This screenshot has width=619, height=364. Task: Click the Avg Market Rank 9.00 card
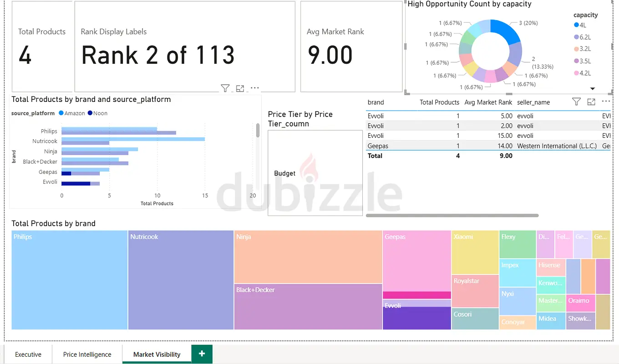tap(351, 46)
